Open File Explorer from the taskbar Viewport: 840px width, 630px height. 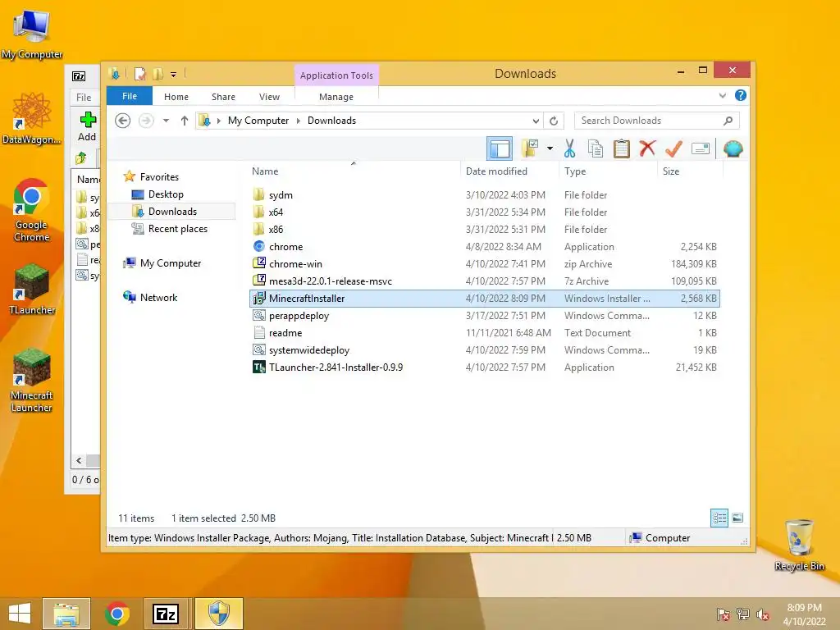tap(66, 614)
